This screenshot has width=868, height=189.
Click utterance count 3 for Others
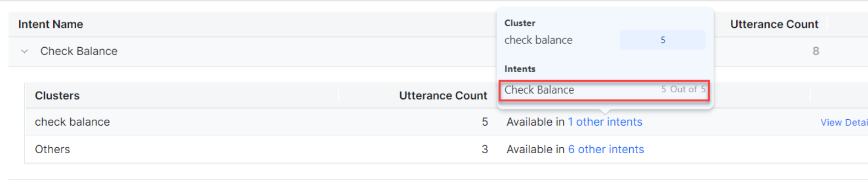(485, 150)
